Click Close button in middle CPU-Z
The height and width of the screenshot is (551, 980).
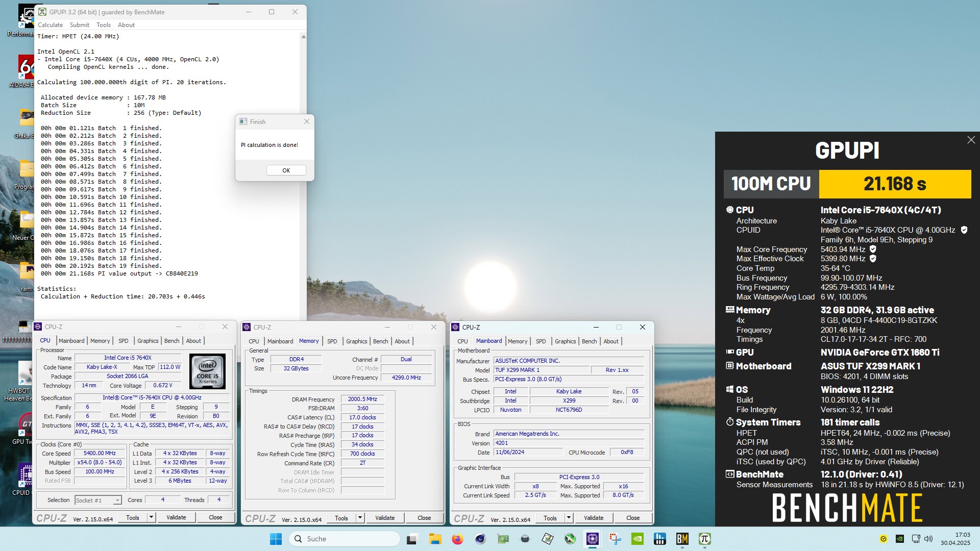pos(424,518)
